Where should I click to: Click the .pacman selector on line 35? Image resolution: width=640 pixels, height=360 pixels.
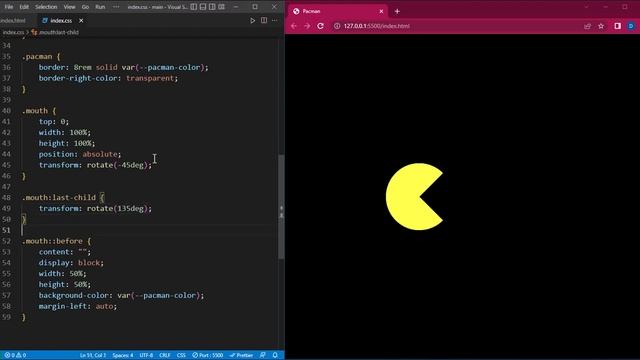click(x=37, y=56)
